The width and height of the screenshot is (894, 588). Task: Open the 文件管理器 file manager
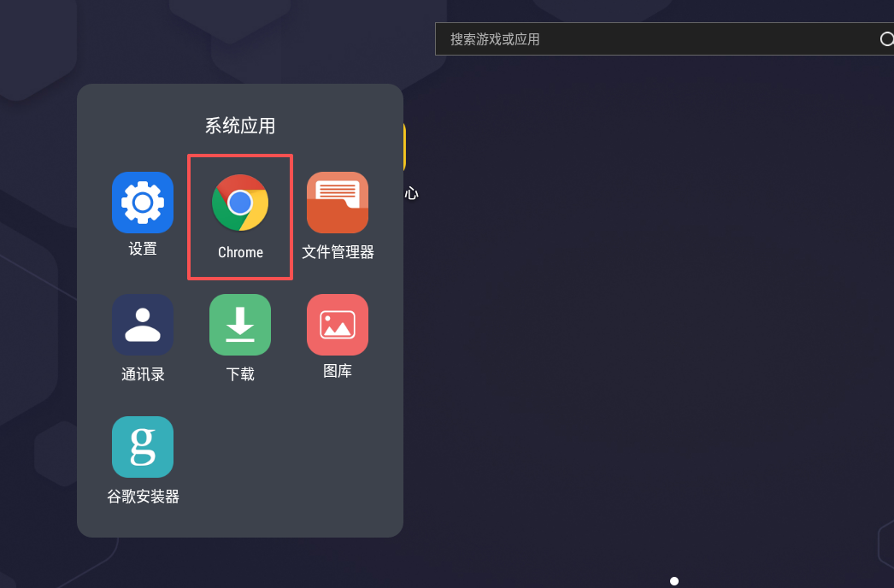coord(337,203)
